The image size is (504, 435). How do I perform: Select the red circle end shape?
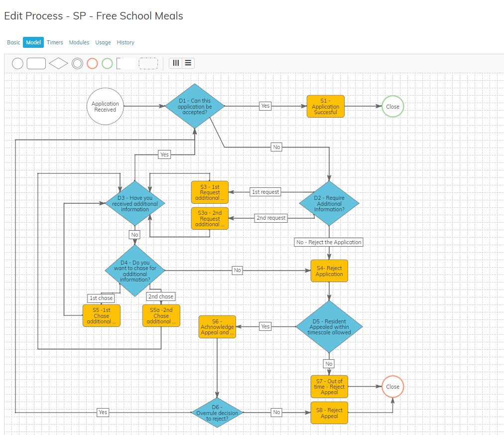point(92,63)
